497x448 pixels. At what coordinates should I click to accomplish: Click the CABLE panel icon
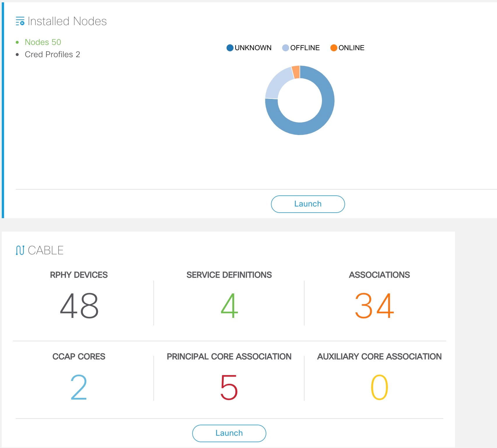click(x=20, y=250)
